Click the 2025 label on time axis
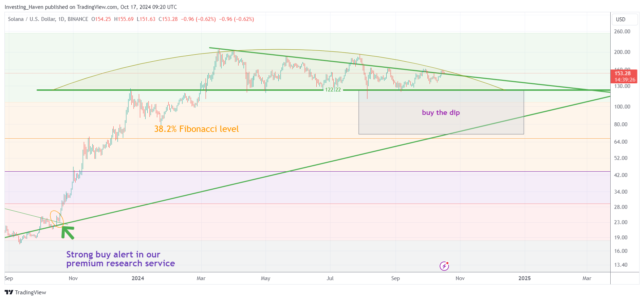644x300 pixels. pos(524,278)
